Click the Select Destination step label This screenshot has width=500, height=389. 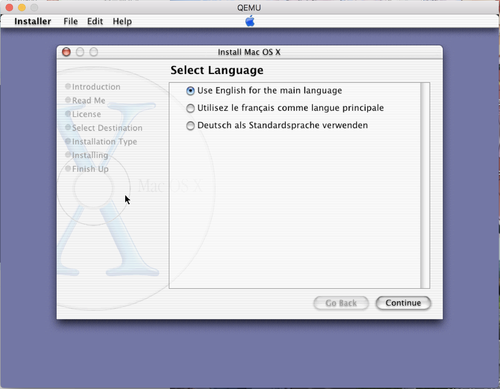107,128
